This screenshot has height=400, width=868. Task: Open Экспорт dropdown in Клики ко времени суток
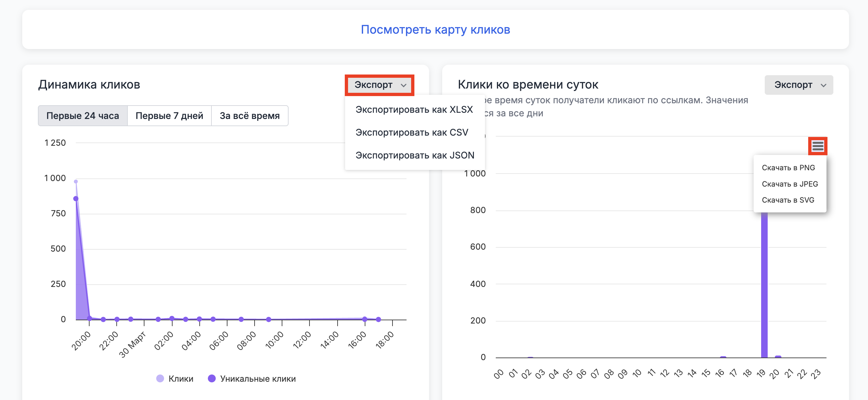798,85
